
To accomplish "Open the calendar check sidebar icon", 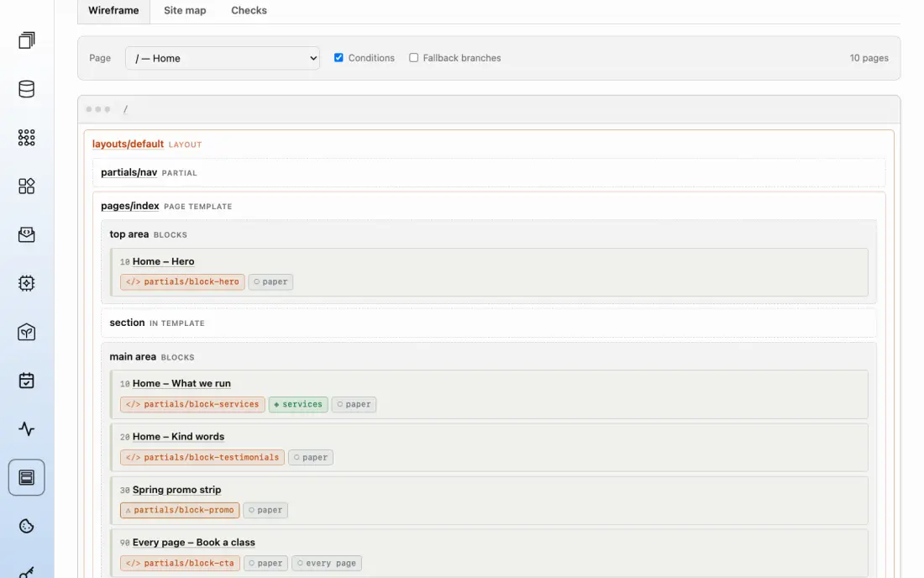I will click(27, 381).
